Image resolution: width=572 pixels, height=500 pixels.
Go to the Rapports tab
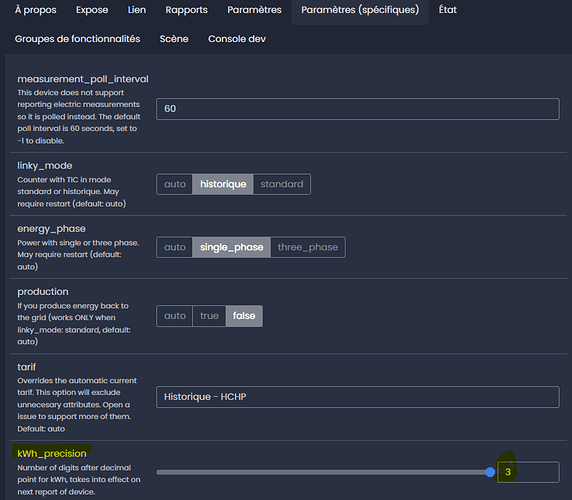186,10
